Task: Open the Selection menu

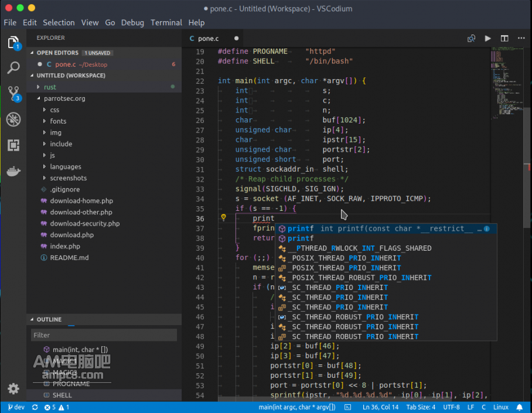Action: pos(59,22)
